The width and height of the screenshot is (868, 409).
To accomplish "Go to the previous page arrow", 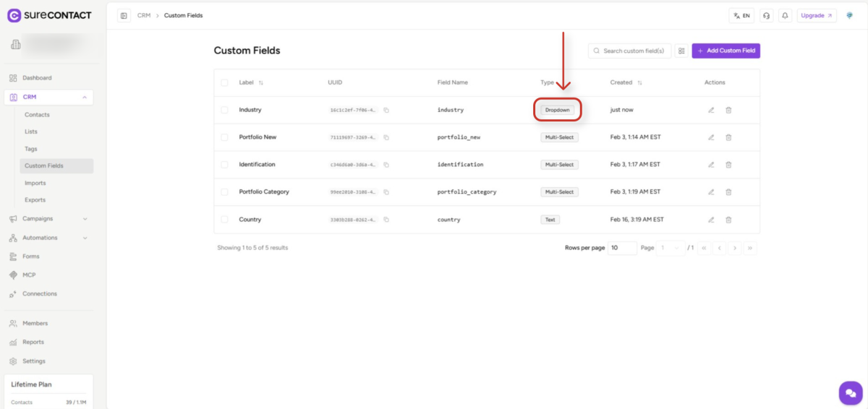I will (719, 248).
